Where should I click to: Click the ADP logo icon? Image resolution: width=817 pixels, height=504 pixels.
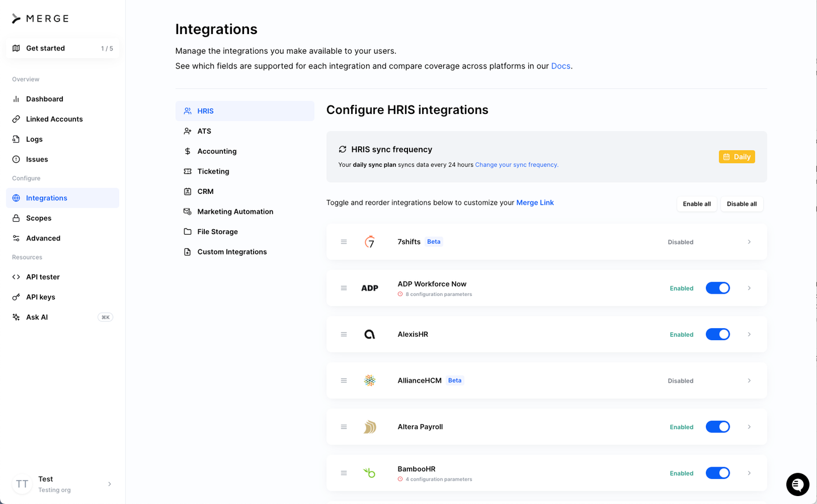click(370, 288)
